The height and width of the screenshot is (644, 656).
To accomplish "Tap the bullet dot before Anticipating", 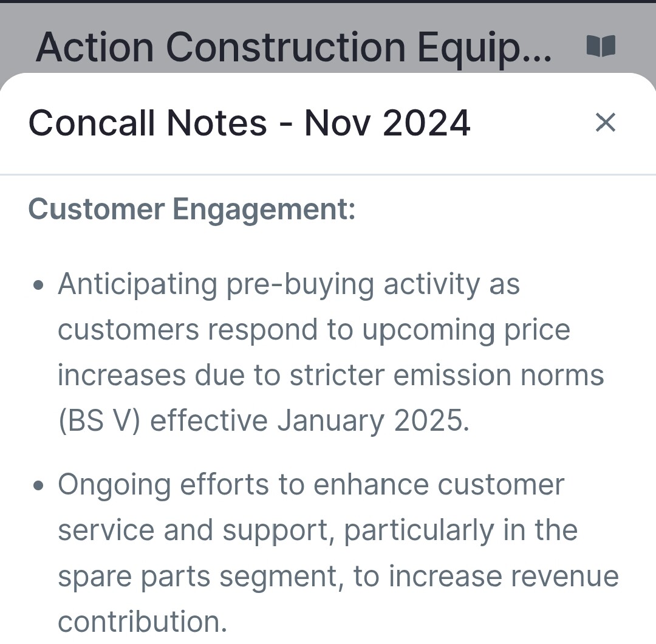I will click(x=38, y=286).
